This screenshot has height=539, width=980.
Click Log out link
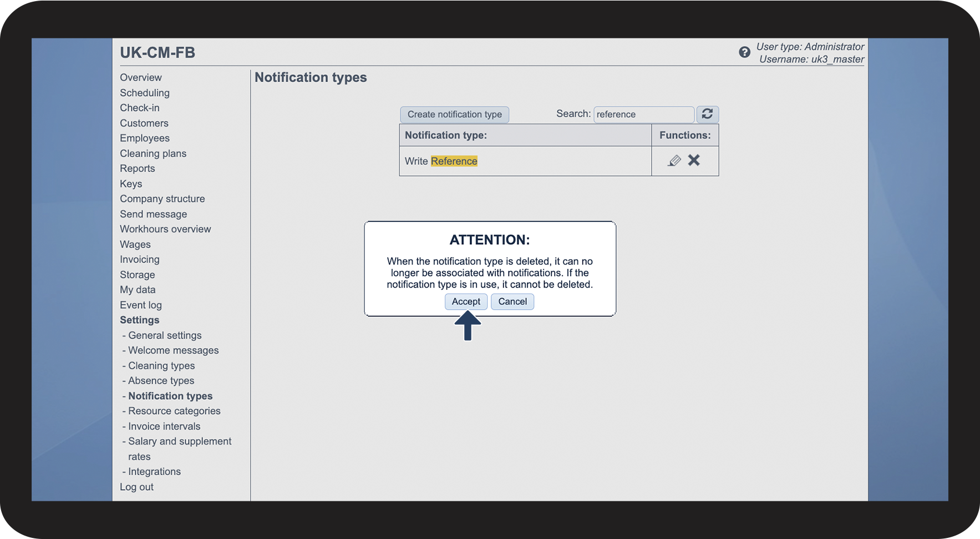click(137, 487)
